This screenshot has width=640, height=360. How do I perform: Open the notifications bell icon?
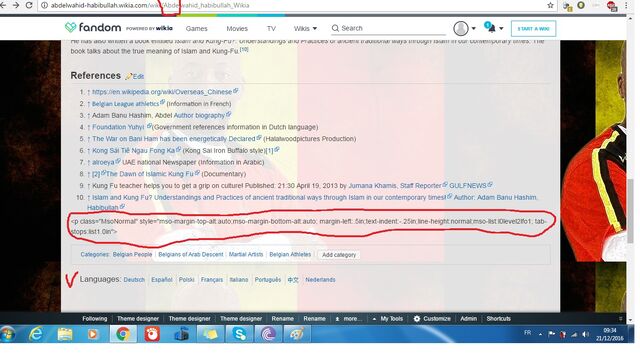tap(492, 28)
